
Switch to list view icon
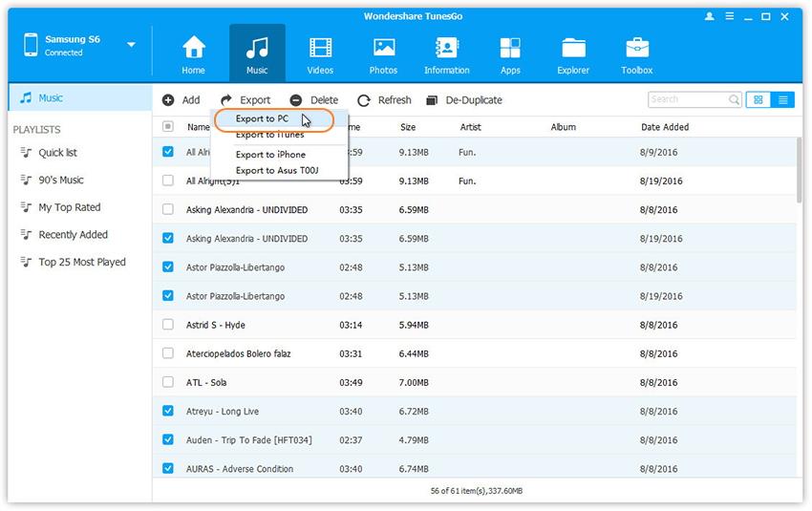(782, 99)
